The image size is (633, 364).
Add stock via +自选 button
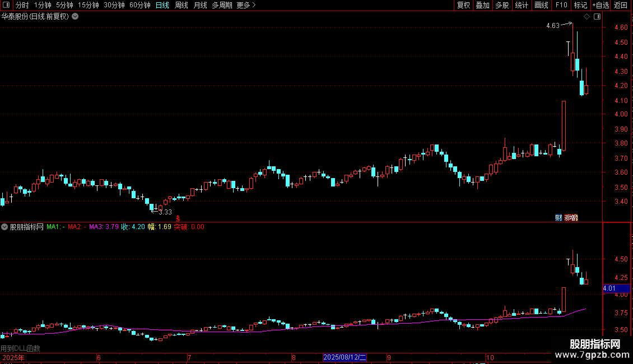coord(601,5)
